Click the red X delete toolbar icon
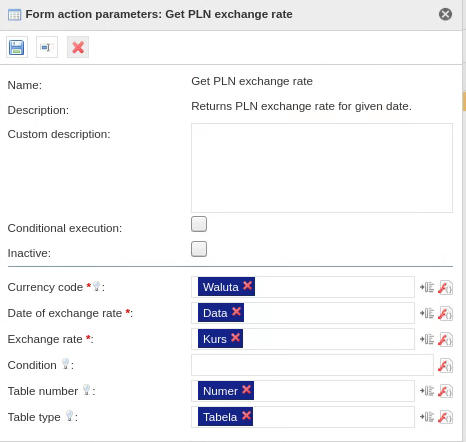Viewport: 466px width, 442px height. (x=78, y=47)
